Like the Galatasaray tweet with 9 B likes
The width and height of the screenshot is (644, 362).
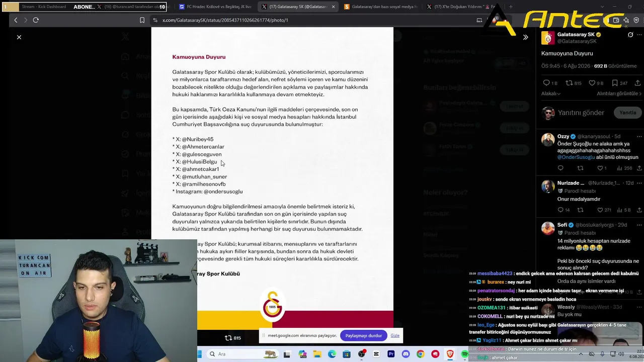click(592, 83)
